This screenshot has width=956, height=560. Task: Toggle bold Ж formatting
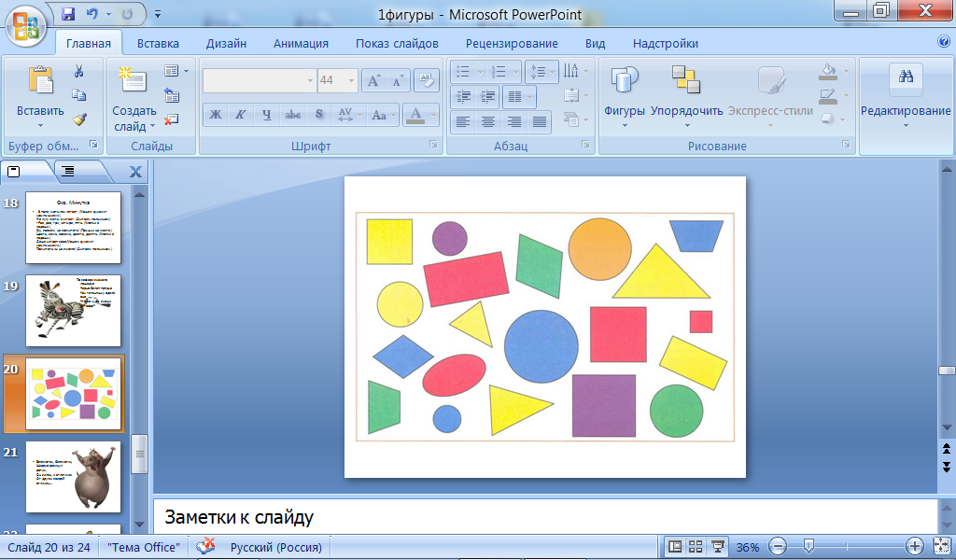(216, 115)
